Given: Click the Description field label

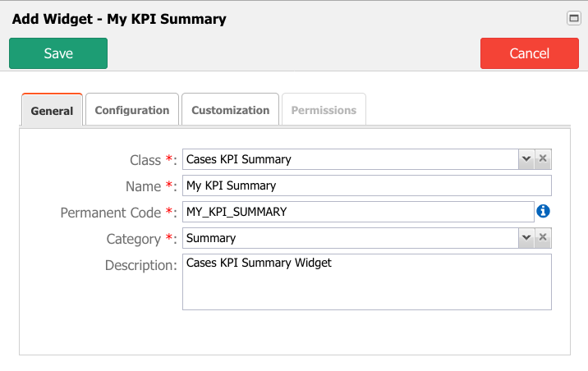Looking at the screenshot, I should tap(140, 265).
